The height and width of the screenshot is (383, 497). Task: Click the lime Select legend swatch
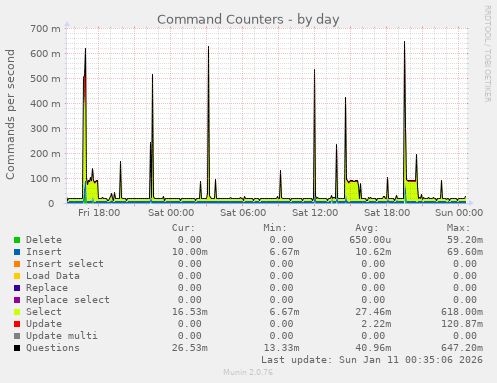tap(17, 312)
